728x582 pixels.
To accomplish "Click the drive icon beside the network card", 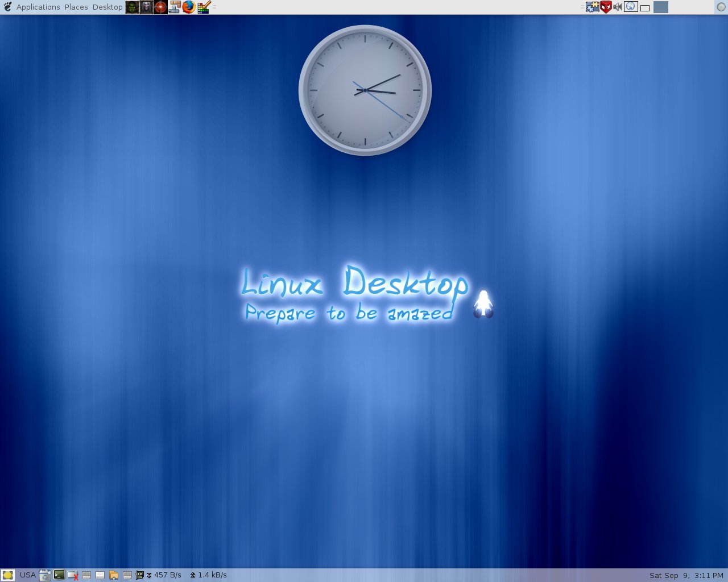I will [x=127, y=575].
